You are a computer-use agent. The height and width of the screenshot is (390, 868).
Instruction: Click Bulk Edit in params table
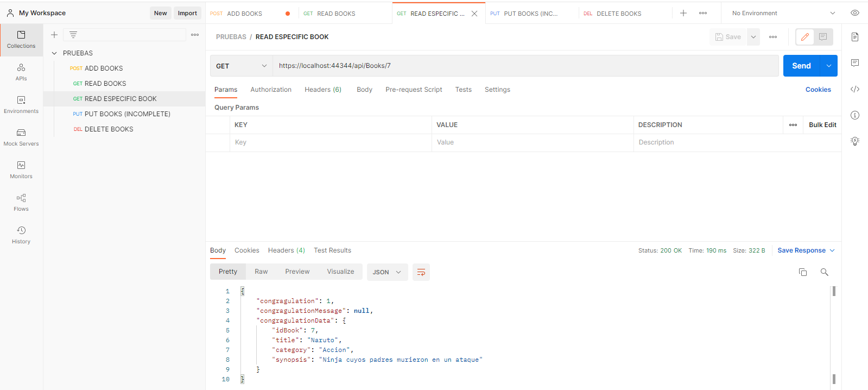[x=822, y=125]
